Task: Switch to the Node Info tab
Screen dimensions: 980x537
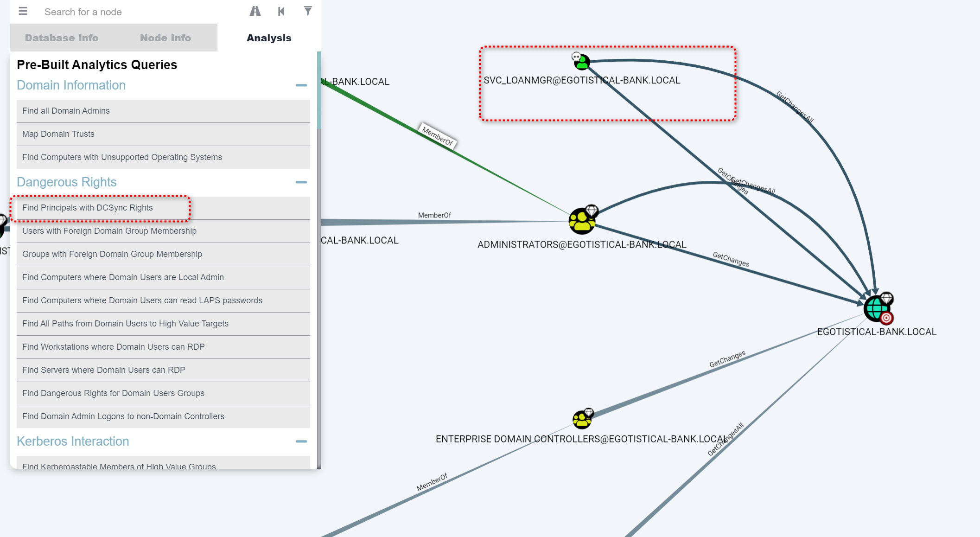Action: (x=165, y=38)
